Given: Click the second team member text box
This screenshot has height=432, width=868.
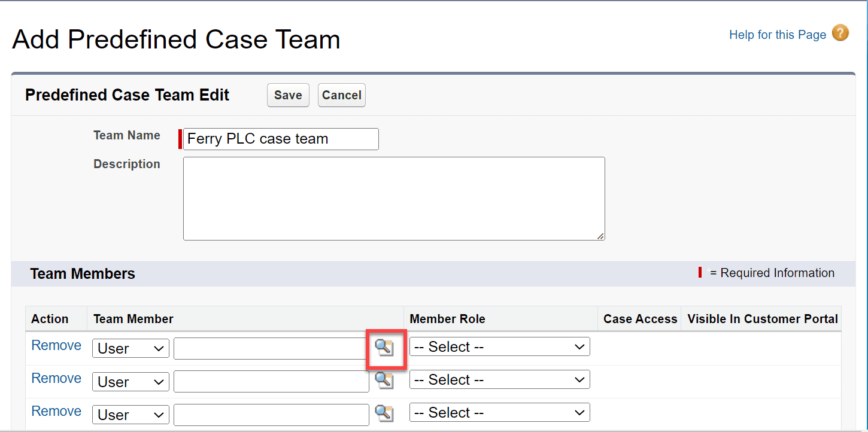Looking at the screenshot, I should [271, 381].
